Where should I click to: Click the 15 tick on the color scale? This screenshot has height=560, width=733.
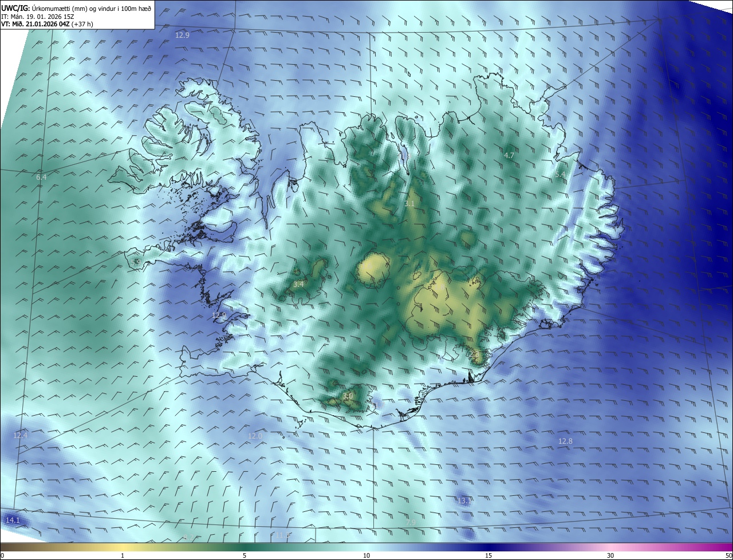click(x=488, y=555)
